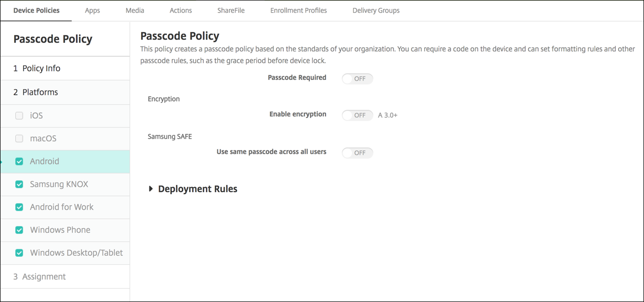The width and height of the screenshot is (644, 302).
Task: Jump to step 3 Assignment
Action: coord(44,277)
